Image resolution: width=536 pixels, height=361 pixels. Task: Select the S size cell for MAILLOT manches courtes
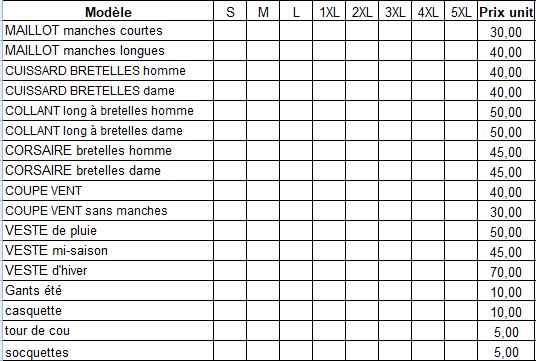pyautogui.click(x=230, y=31)
